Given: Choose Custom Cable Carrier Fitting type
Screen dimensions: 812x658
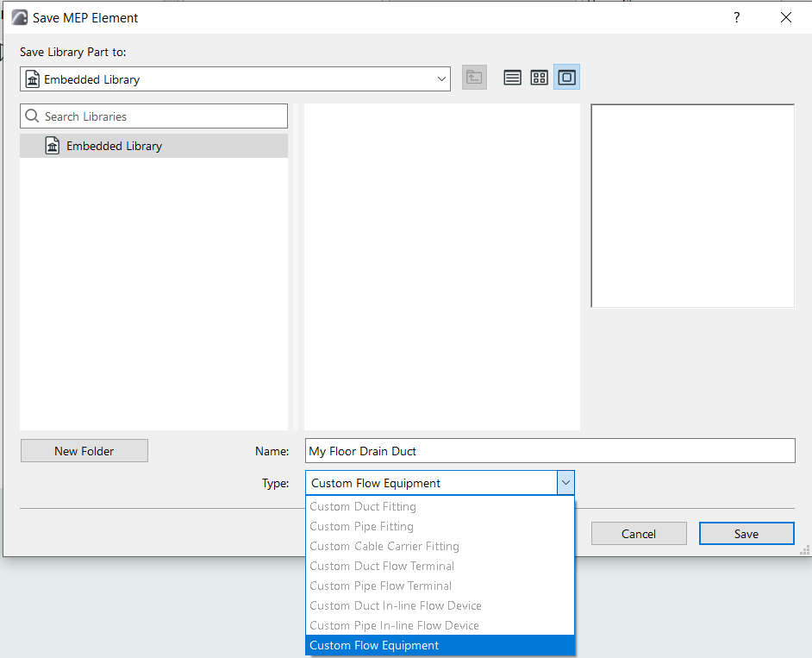Looking at the screenshot, I should coord(440,546).
